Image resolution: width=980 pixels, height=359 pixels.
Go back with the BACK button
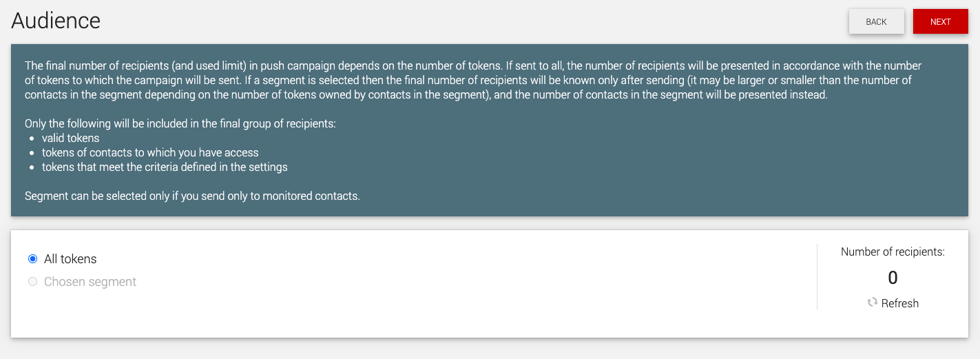tap(876, 21)
